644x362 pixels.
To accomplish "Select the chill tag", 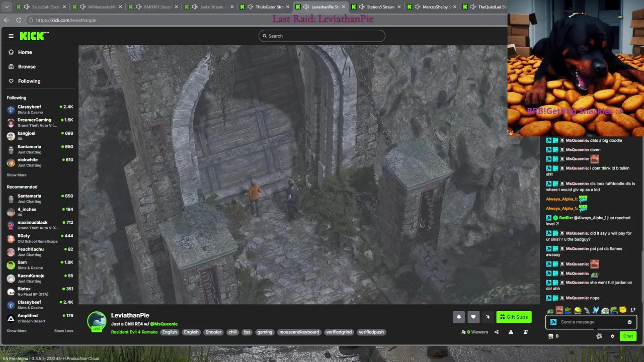I will tap(232, 332).
